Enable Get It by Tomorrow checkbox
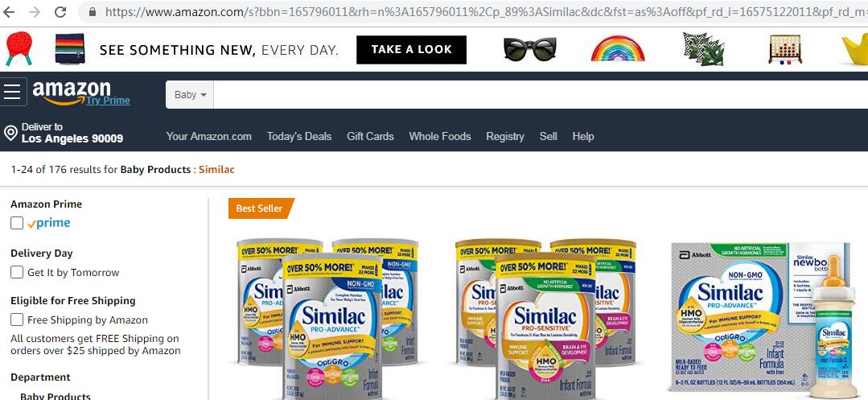The image size is (868, 400). 17,273
